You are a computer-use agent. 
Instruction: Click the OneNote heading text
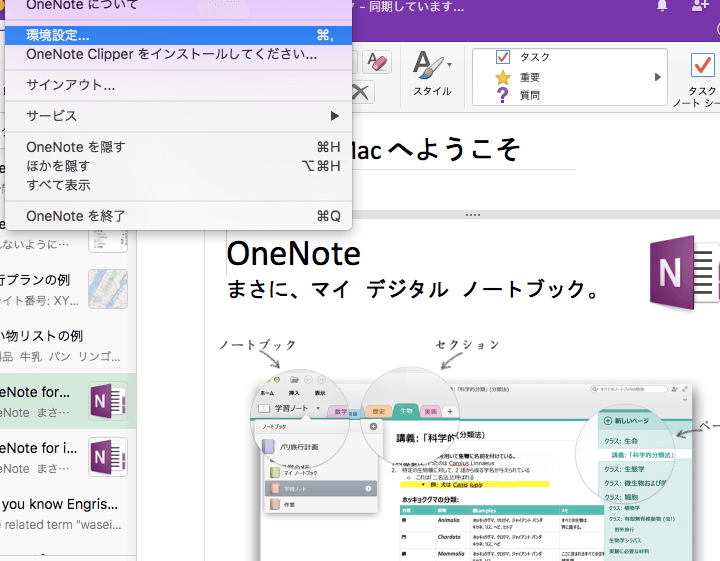tap(293, 253)
